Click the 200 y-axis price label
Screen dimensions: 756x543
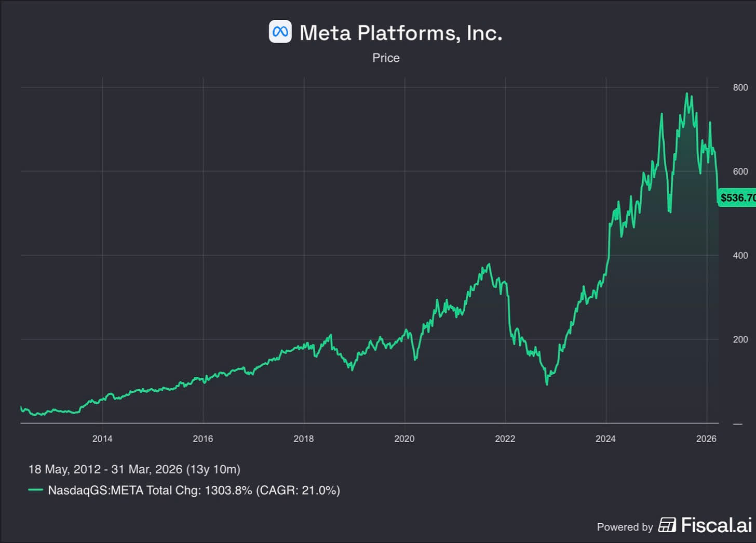740,339
